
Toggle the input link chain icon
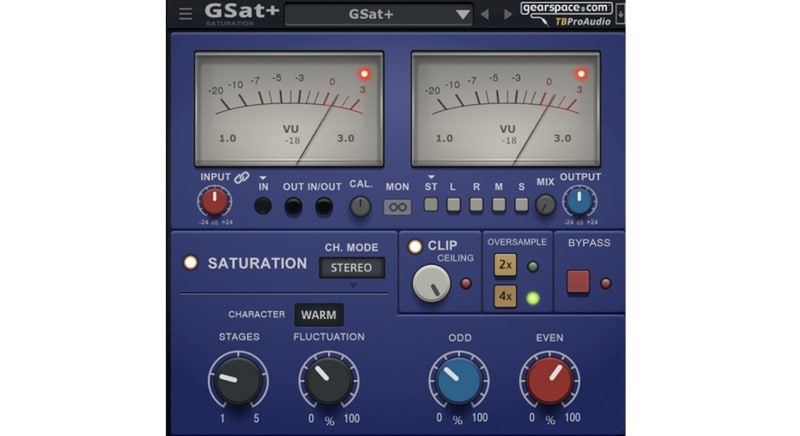coord(241,177)
